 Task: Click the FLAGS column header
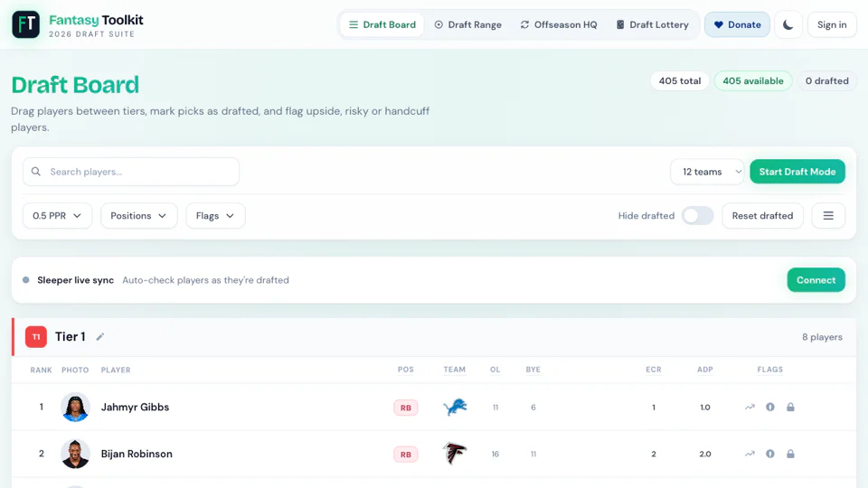(770, 370)
